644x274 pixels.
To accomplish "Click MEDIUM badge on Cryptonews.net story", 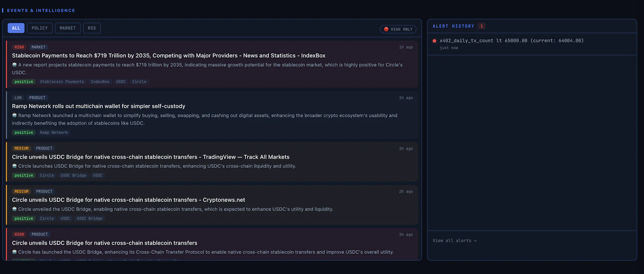I will [21, 192].
